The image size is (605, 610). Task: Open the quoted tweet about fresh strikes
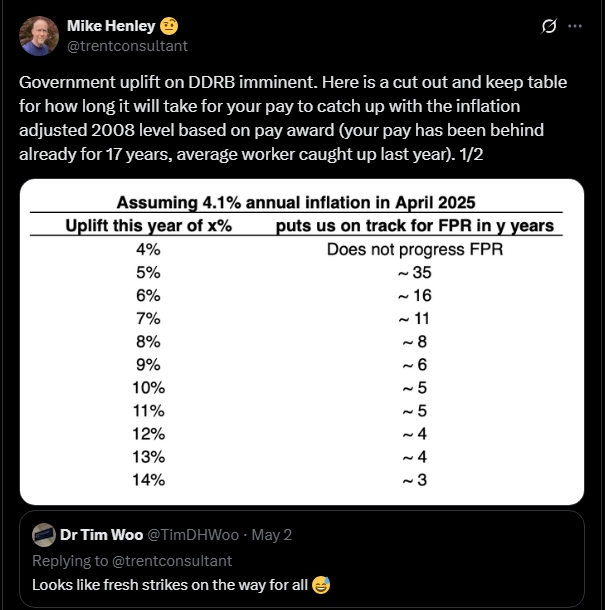point(302,559)
